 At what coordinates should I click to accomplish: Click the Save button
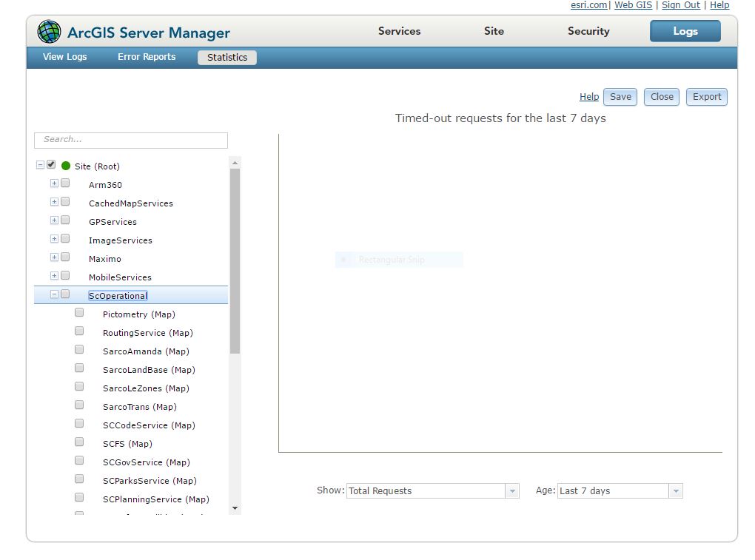pyautogui.click(x=621, y=97)
